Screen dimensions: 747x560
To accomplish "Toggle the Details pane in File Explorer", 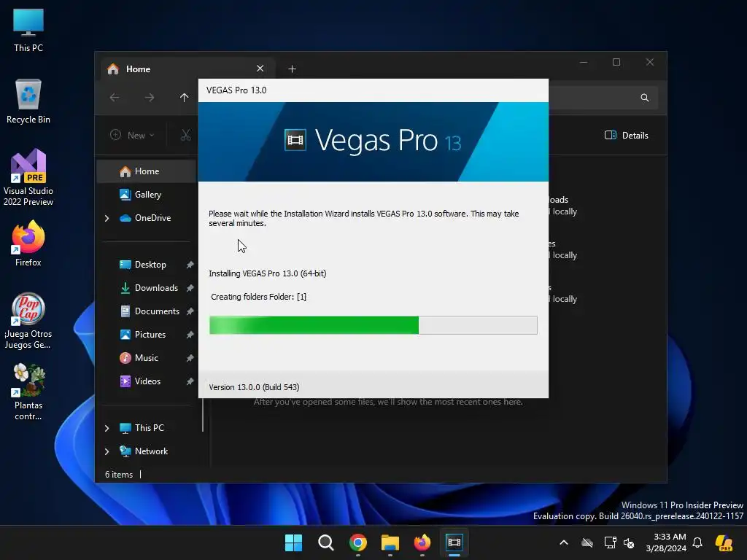I will point(626,135).
